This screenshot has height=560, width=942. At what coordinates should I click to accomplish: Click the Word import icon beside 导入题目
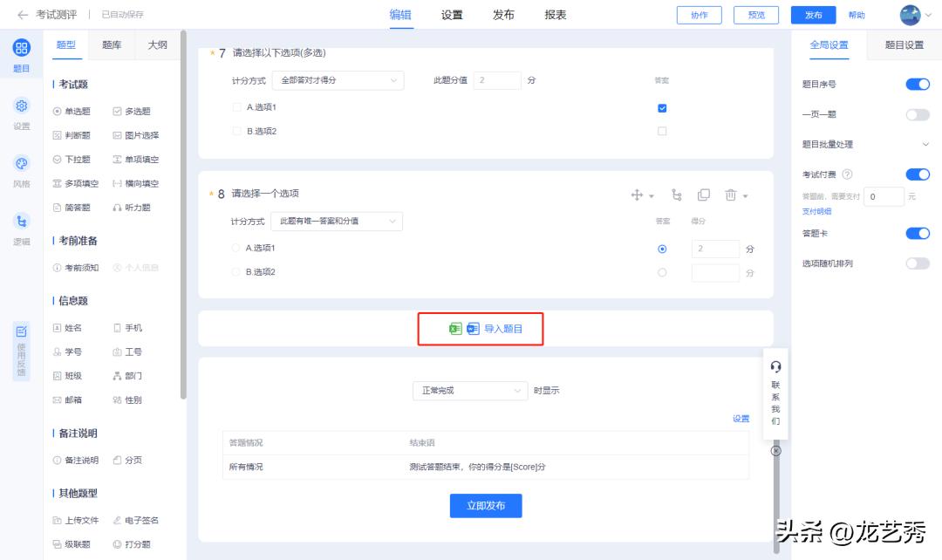[x=472, y=330]
